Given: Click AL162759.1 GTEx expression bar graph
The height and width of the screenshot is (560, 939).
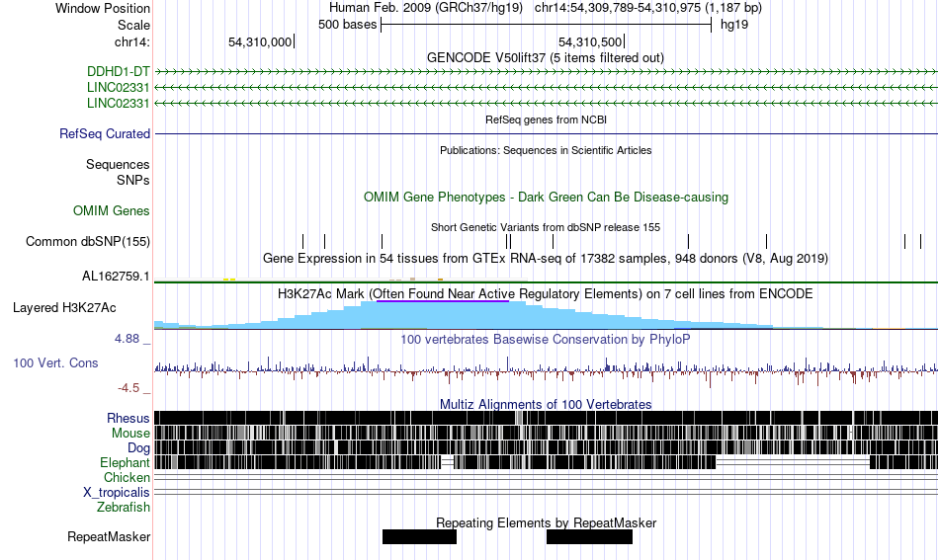Looking at the screenshot, I should (x=546, y=280).
